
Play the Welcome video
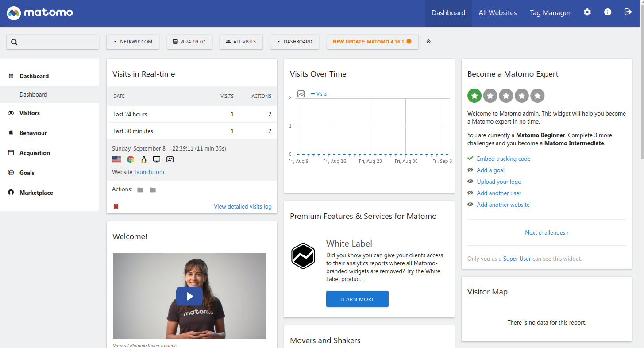[x=189, y=296]
